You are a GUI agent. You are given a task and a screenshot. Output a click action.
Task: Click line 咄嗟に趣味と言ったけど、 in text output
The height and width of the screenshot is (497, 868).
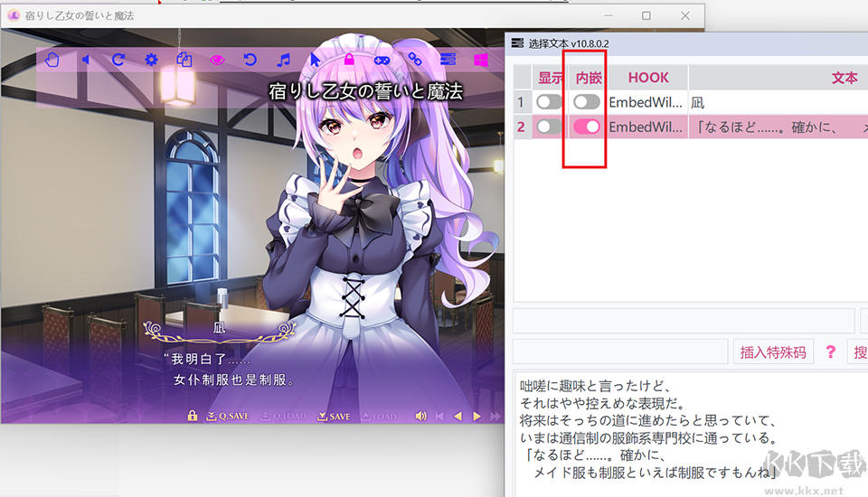(x=596, y=386)
